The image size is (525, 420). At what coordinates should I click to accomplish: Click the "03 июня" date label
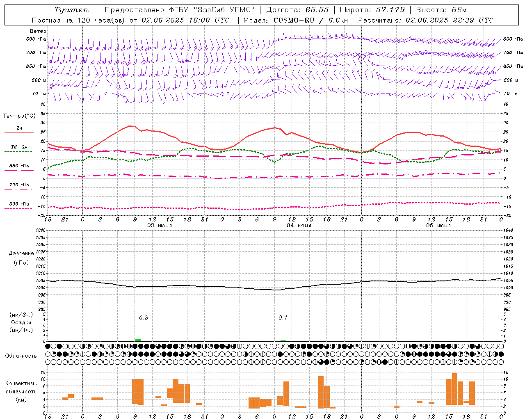tap(160, 225)
